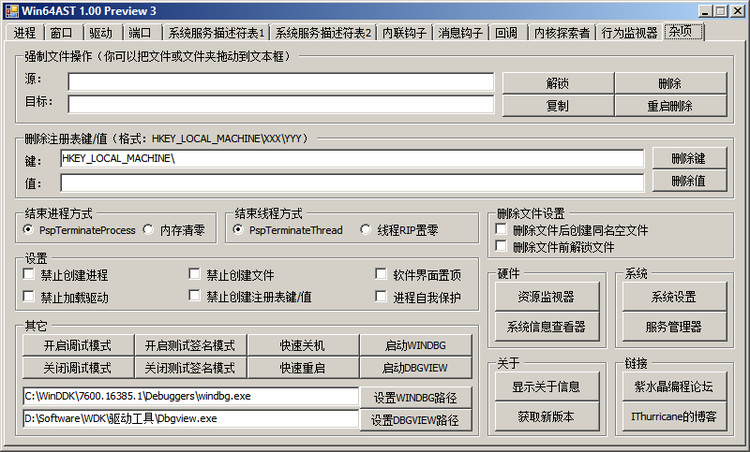Image resolution: width=750 pixels, height=452 pixels.
Task: Select the 行为监视器 tab
Action: coord(629,33)
